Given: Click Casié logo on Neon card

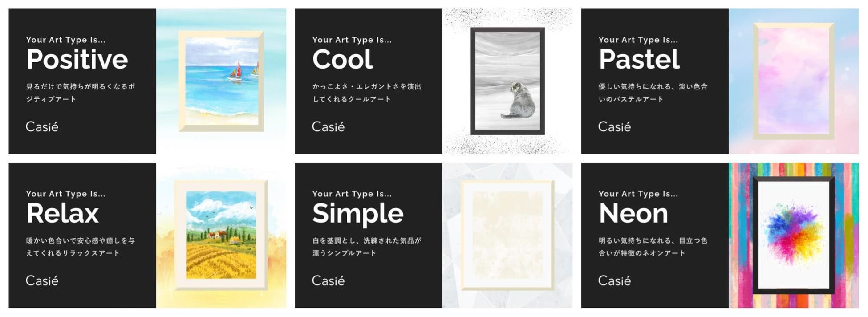Looking at the screenshot, I should (614, 280).
